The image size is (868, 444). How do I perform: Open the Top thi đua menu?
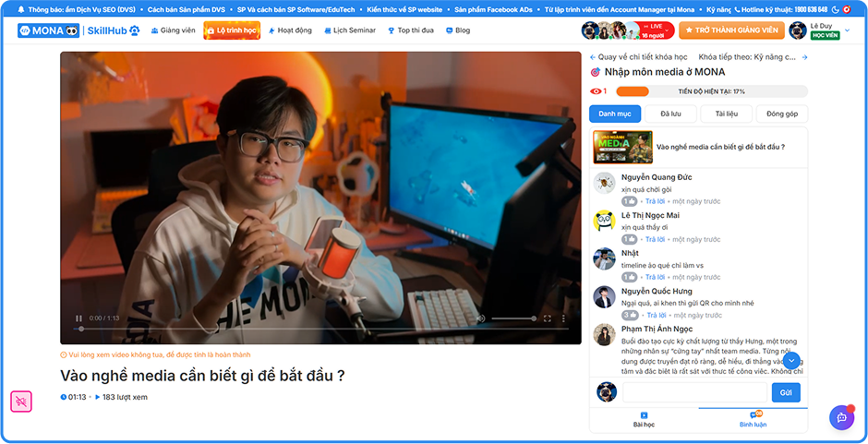[x=411, y=30]
